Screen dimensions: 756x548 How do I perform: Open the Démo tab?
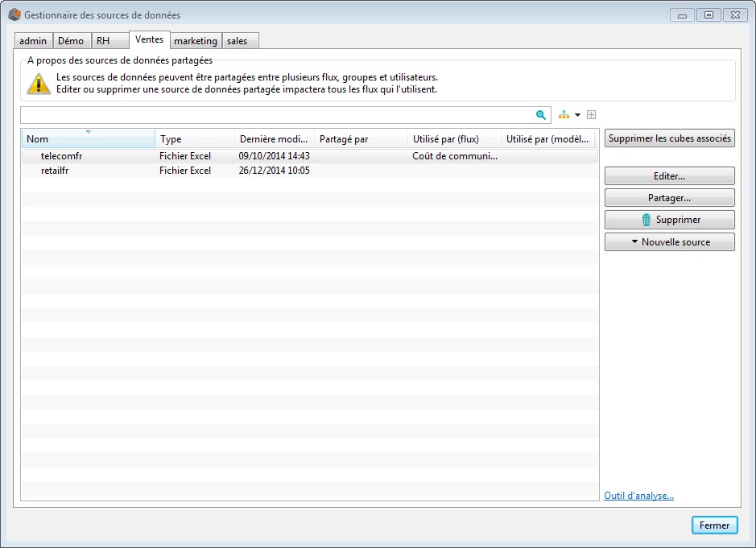71,41
